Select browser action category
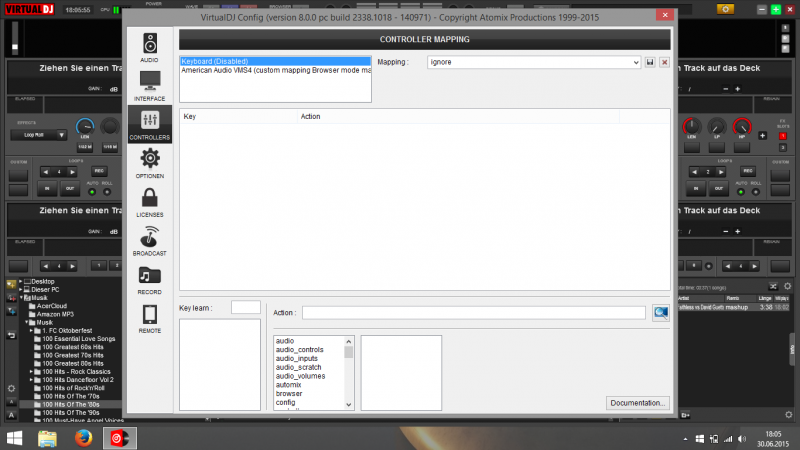This screenshot has height=450, width=800. [x=289, y=393]
